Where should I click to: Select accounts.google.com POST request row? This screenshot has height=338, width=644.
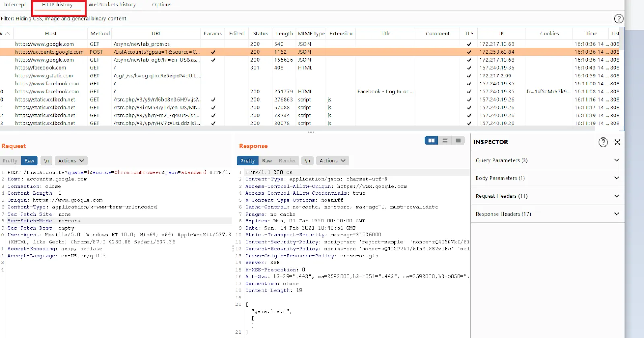tap(310, 52)
